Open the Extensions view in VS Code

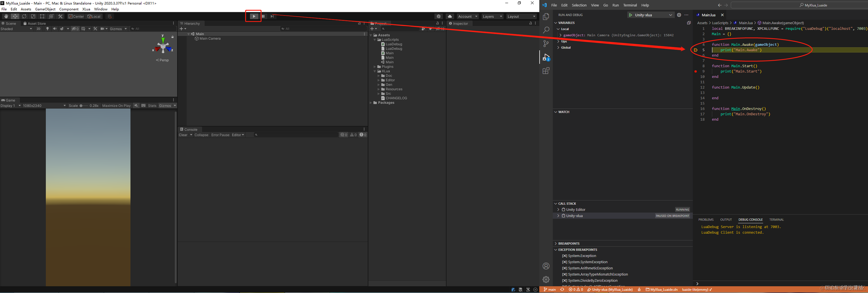point(546,71)
